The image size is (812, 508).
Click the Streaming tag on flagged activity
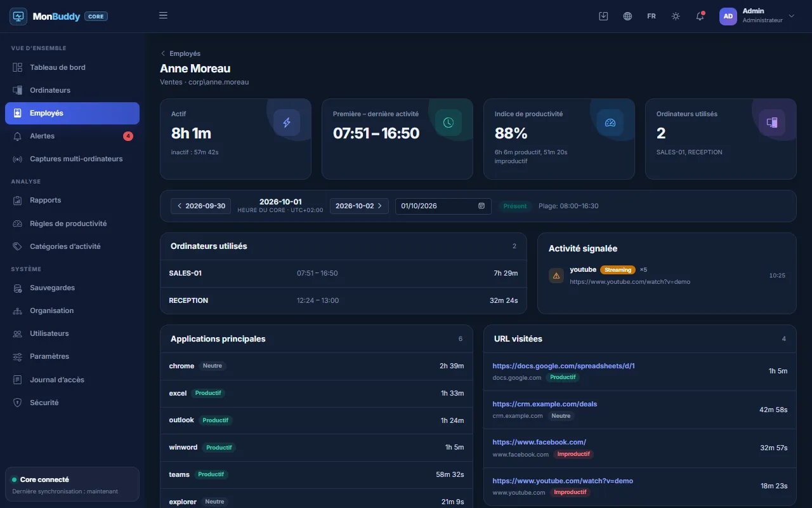click(x=618, y=270)
